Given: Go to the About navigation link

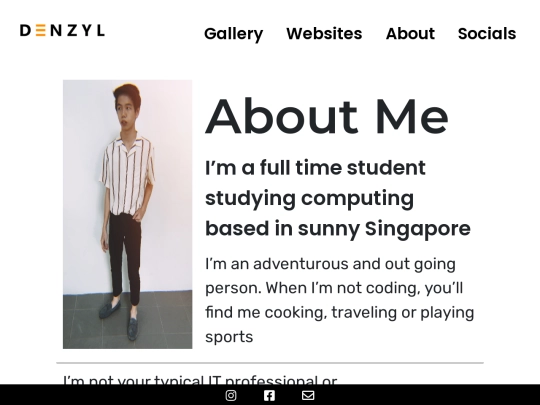Looking at the screenshot, I should [410, 34].
